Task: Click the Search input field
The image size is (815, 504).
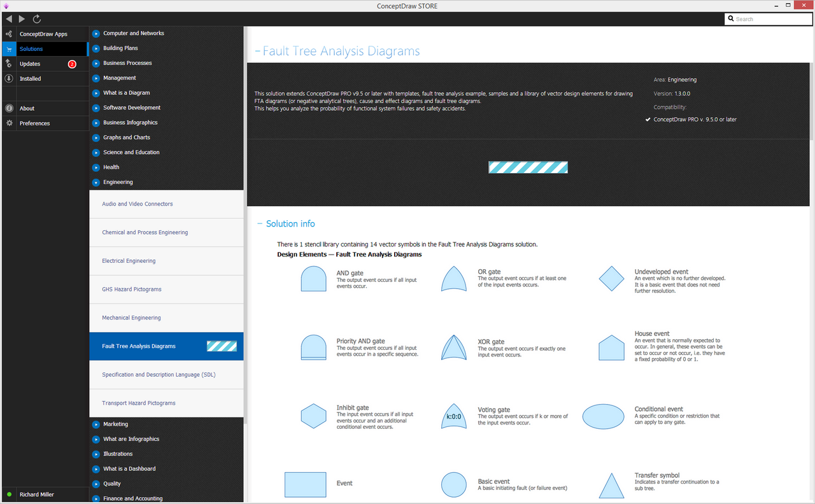Action: 768,19
